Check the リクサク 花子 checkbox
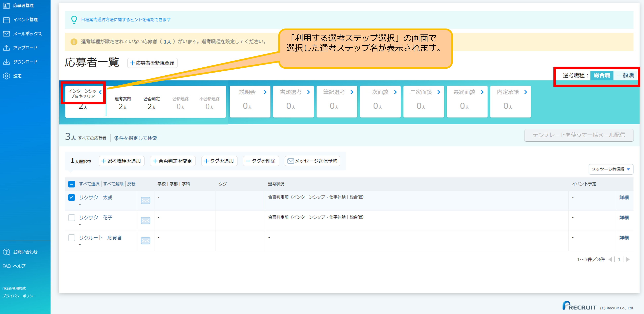This screenshot has height=314, width=644. (x=72, y=217)
